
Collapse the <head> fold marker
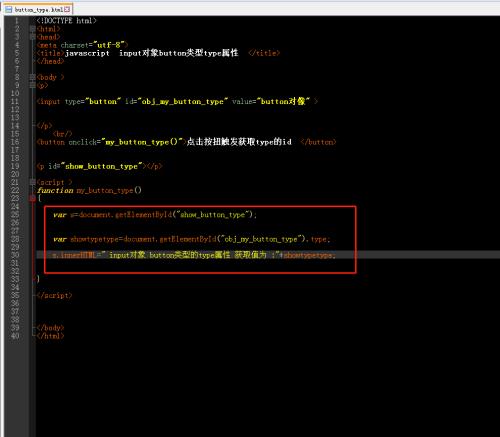32,37
